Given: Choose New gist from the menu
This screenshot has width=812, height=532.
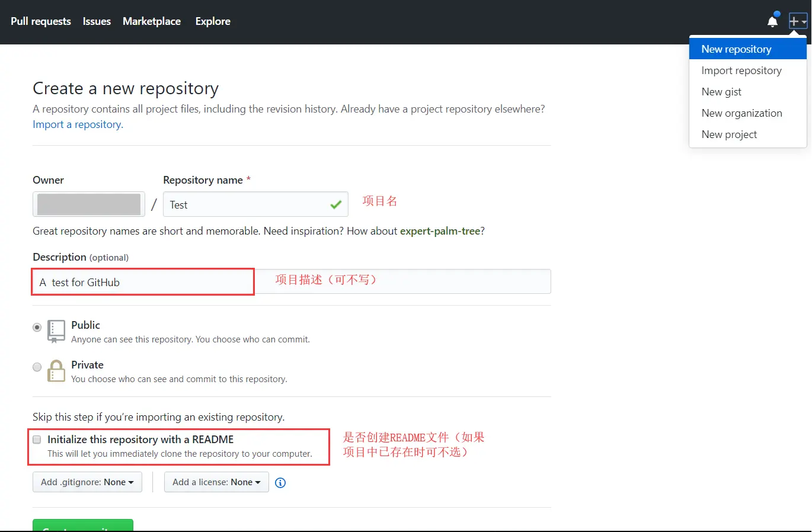Looking at the screenshot, I should (748, 92).
